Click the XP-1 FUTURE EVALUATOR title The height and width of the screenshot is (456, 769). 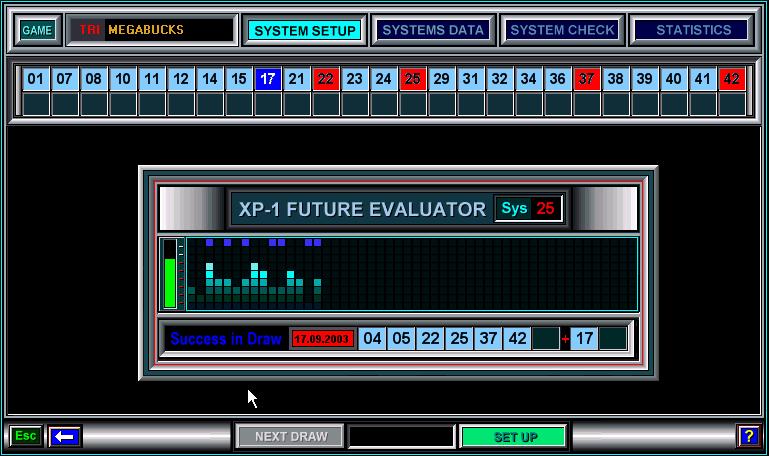362,209
